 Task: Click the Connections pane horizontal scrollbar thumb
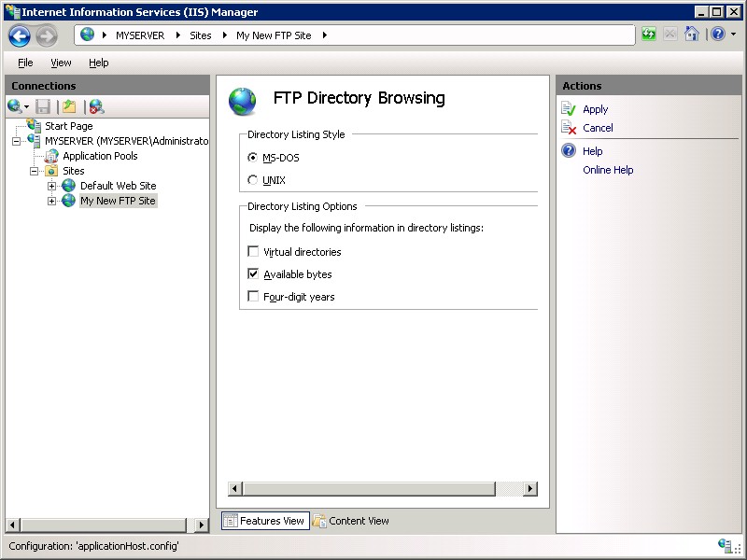pos(104,525)
